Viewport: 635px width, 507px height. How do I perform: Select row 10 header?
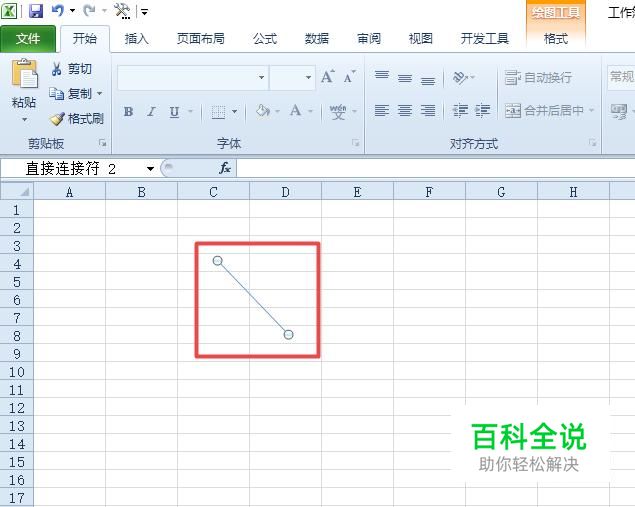click(x=17, y=372)
